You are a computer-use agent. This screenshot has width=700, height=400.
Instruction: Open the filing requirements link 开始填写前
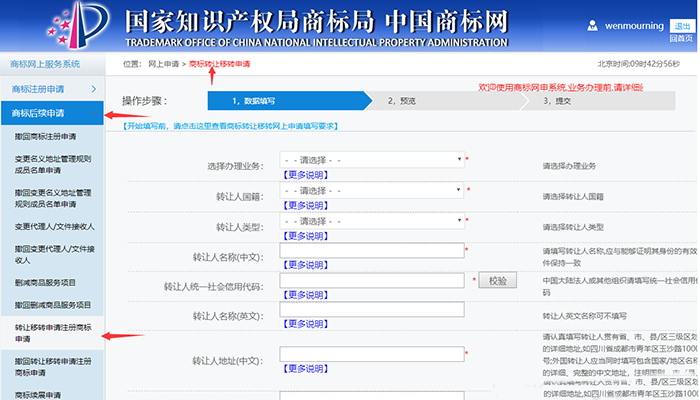pyautogui.click(x=230, y=126)
